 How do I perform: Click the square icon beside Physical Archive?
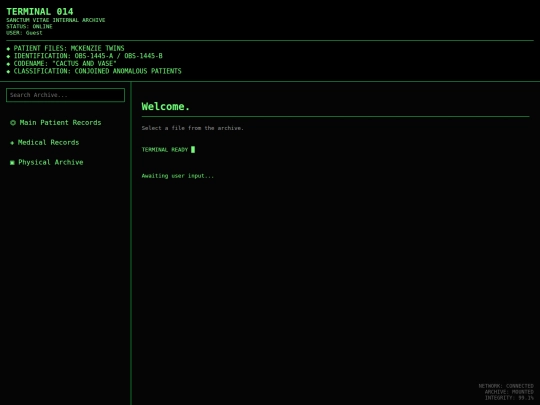click(12, 163)
